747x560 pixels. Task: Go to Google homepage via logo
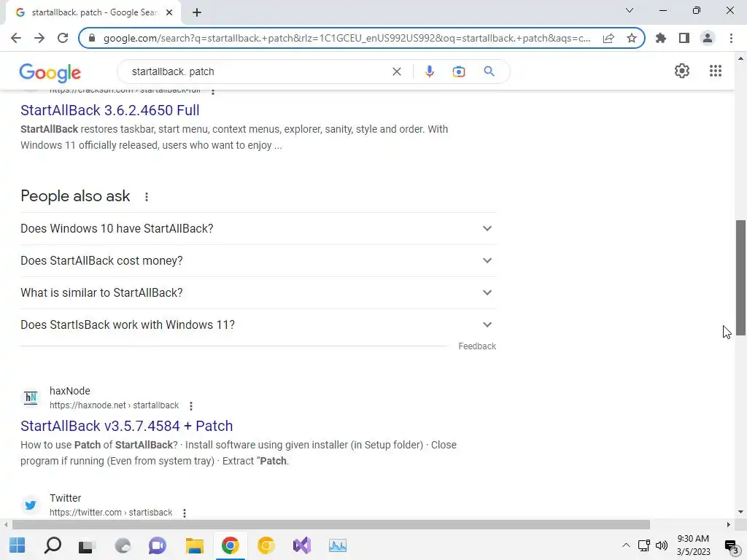pyautogui.click(x=50, y=72)
